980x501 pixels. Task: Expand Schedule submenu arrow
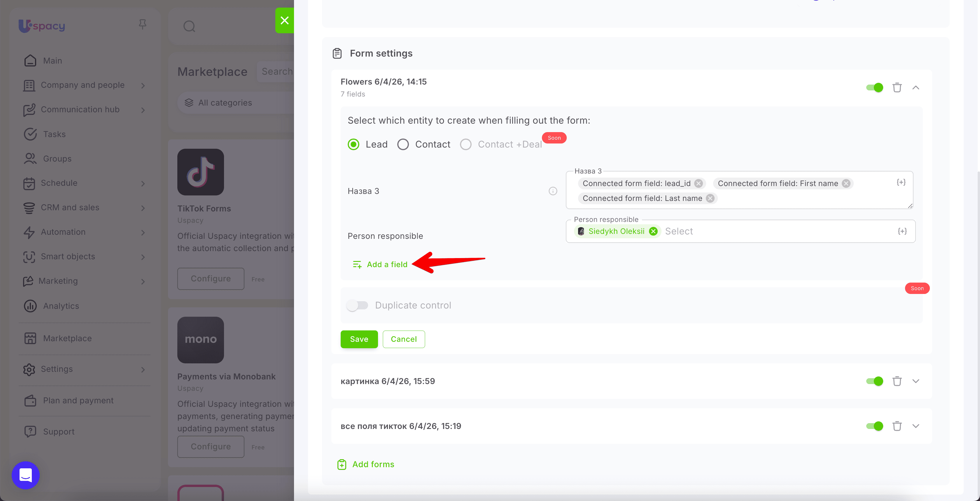[143, 183]
